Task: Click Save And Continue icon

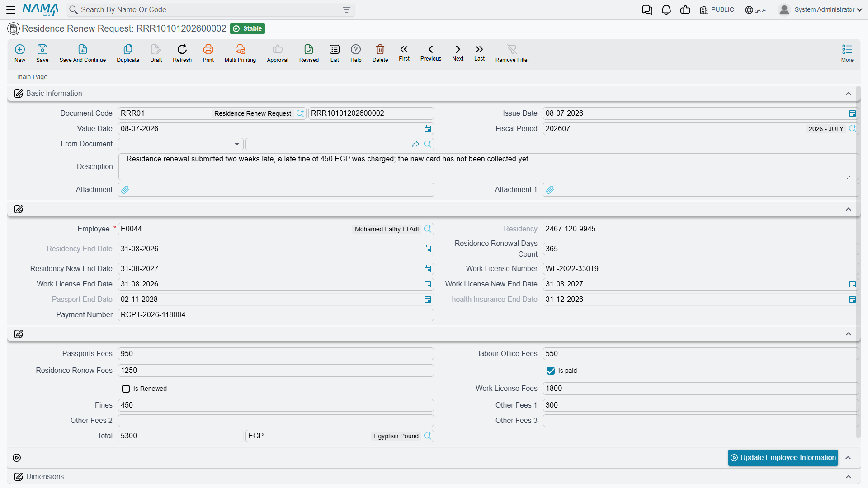Action: 83,53
